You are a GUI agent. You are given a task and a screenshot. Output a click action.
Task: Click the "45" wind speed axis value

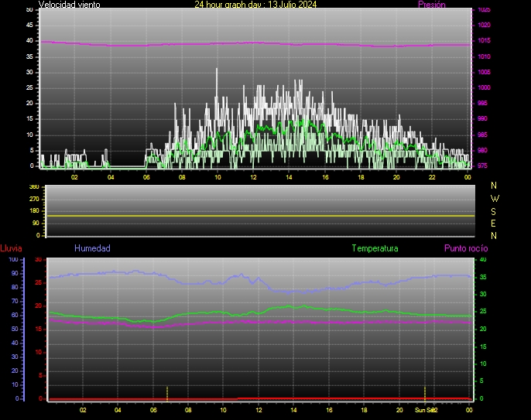(29, 25)
